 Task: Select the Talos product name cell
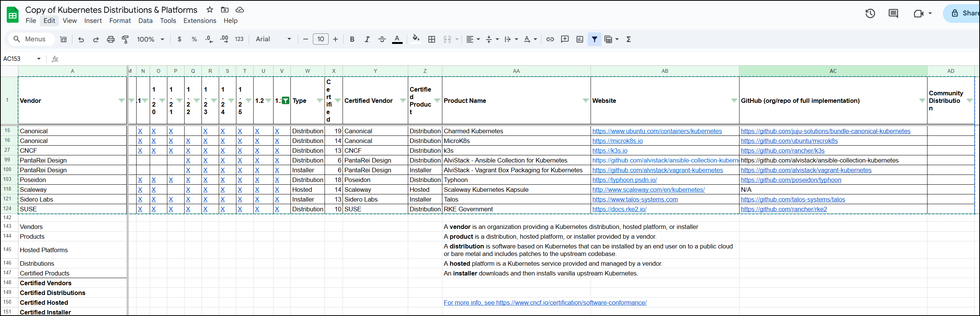click(516, 199)
